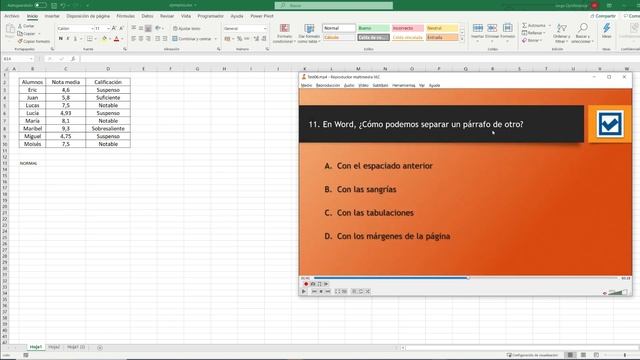Viewport: 640px width, 360px height.
Task: Click the formula bar input
Action: tap(359, 59)
